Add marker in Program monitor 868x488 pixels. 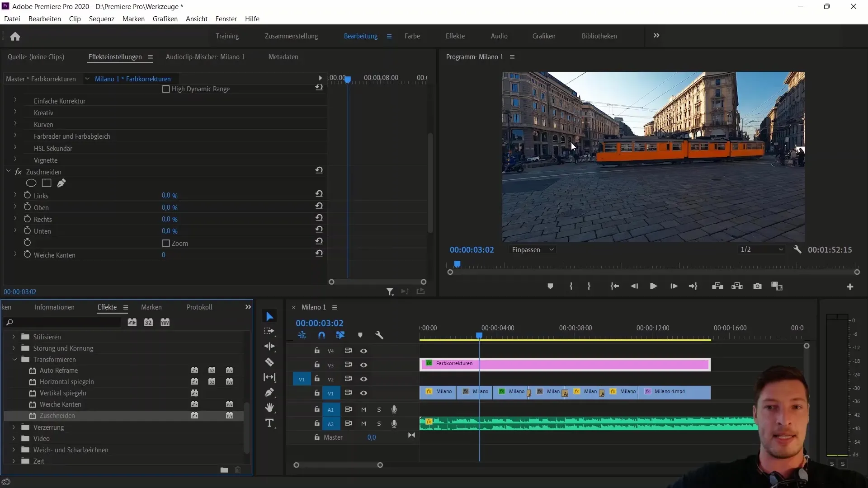coord(550,286)
